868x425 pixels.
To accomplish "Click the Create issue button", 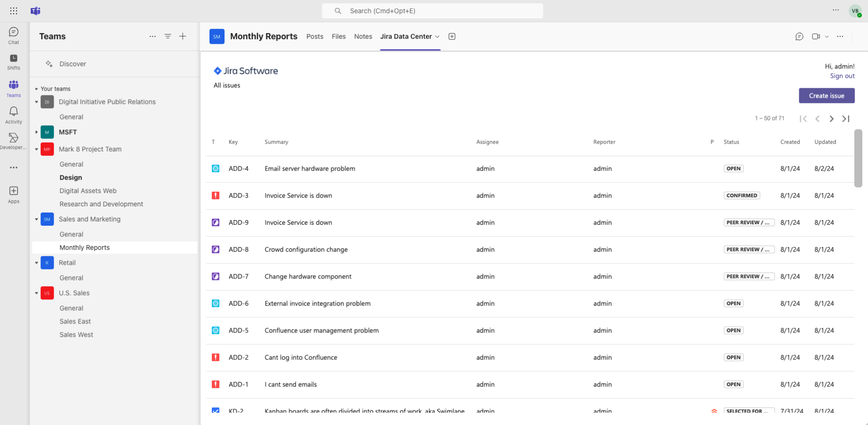I will point(826,95).
